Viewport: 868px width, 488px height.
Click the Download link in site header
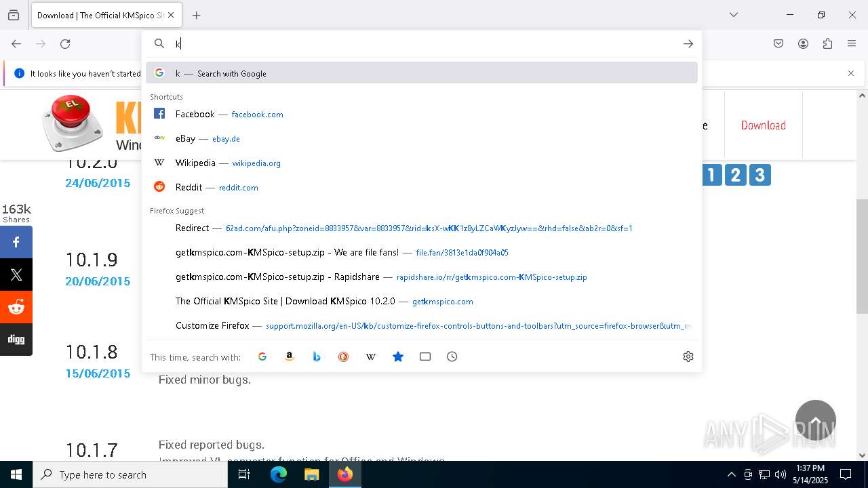click(764, 125)
